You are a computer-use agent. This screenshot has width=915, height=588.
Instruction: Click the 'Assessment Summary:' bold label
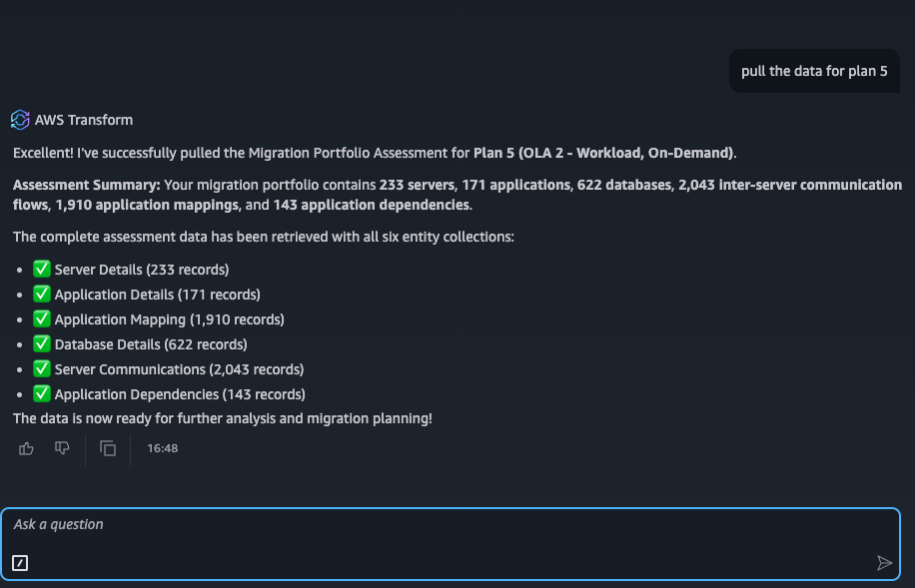click(x=86, y=185)
